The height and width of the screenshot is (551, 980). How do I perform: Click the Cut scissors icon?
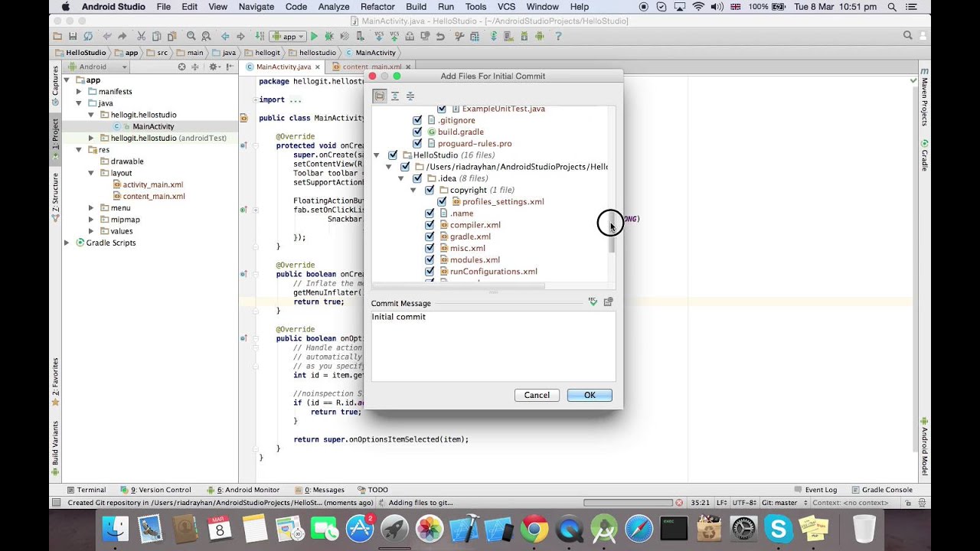click(x=142, y=36)
